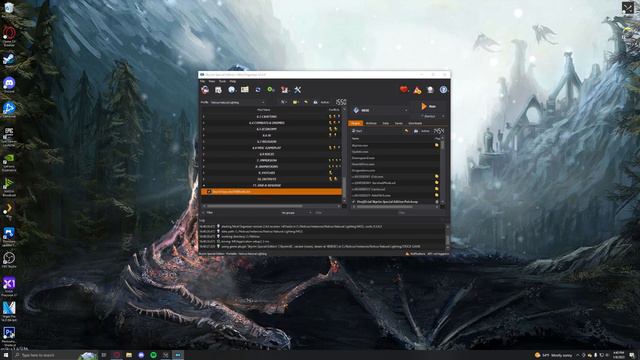
Task: Switch to the Data tab
Action: pyautogui.click(x=385, y=123)
